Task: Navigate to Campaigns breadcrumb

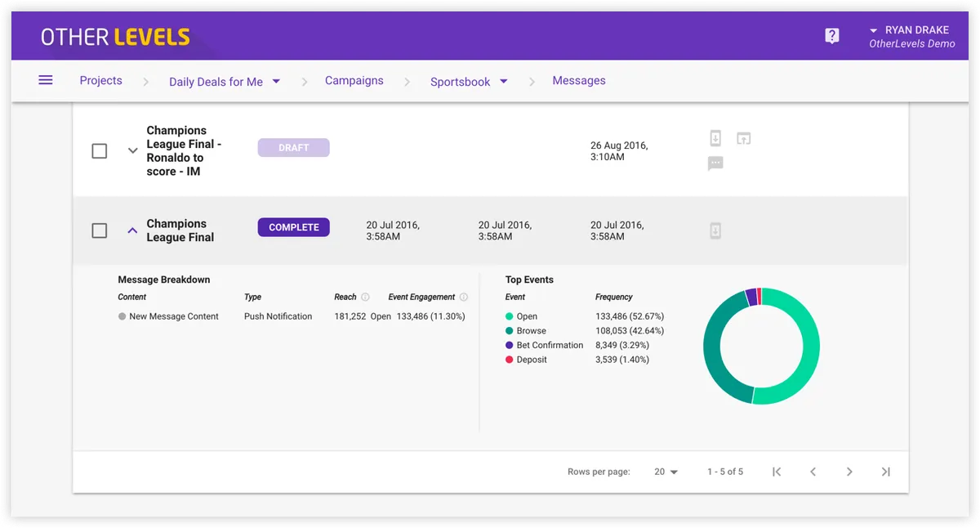Action: point(354,80)
